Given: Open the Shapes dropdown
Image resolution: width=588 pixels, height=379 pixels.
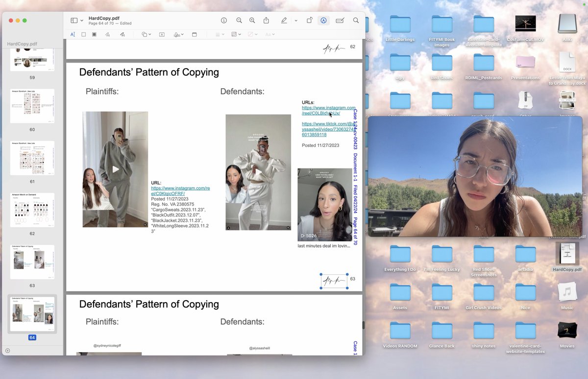Looking at the screenshot, I should coord(146,34).
